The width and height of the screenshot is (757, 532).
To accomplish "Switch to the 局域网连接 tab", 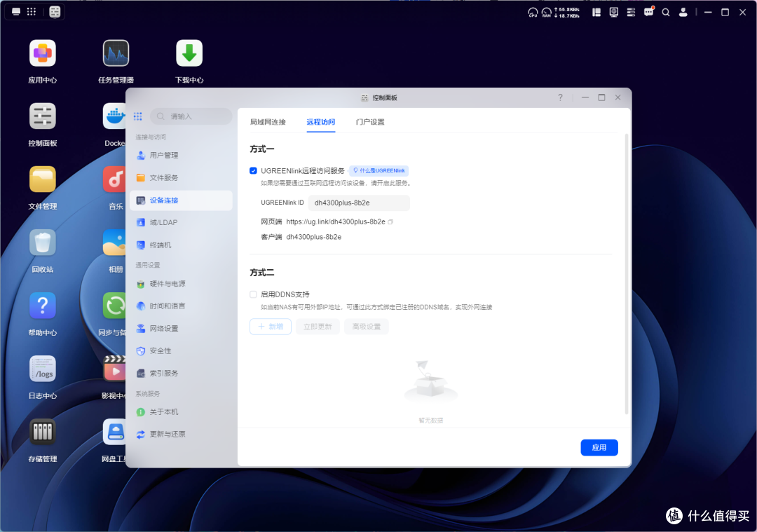I will coord(268,122).
